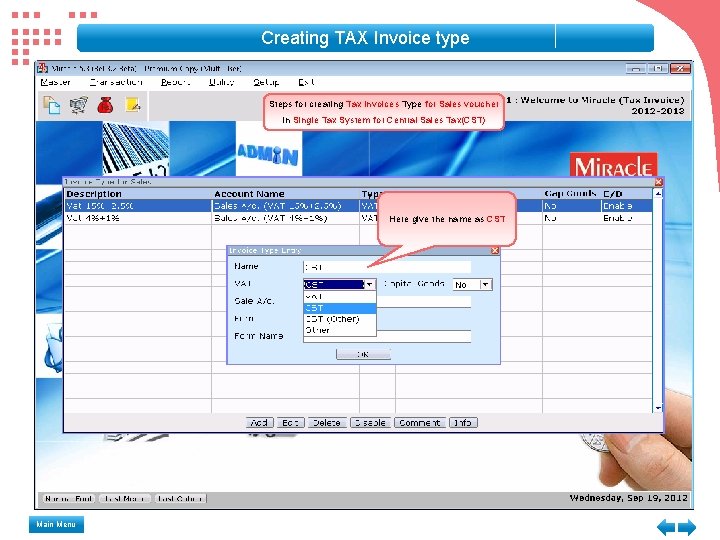Click the Wednesday, Sep 19, 2012 date

pyautogui.click(x=628, y=498)
